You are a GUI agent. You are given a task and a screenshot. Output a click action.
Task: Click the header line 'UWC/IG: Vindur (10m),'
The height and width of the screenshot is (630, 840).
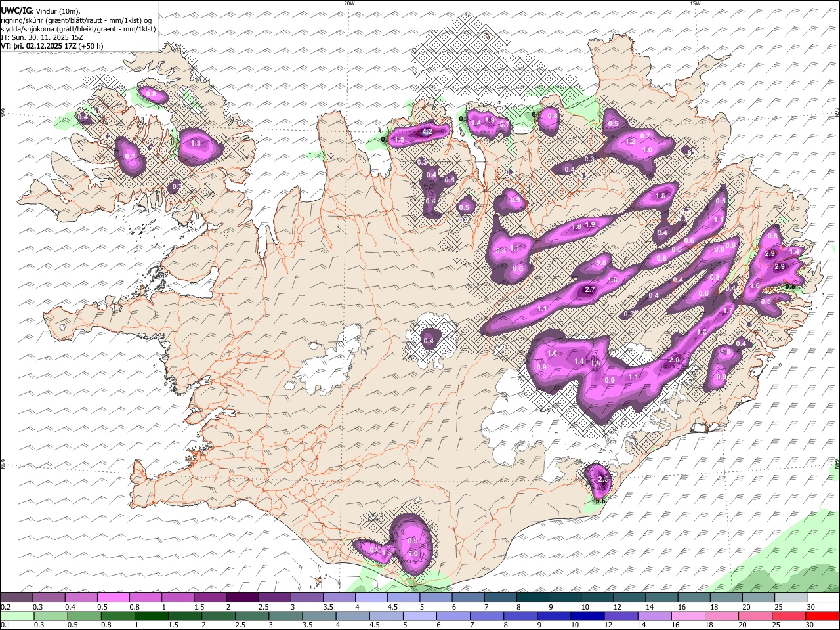(x=41, y=10)
